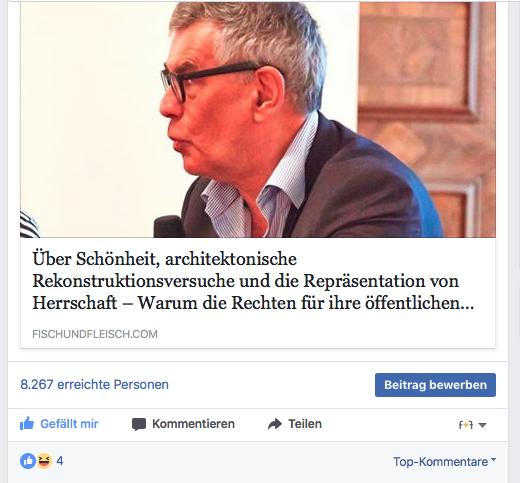Click the blue like reaction icon
The width and height of the screenshot is (520, 483).
28,461
